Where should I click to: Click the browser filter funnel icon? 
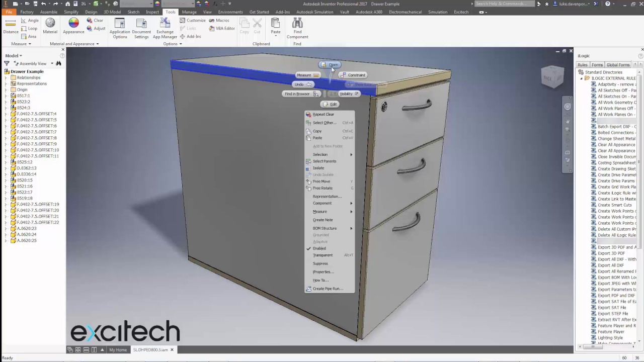(7, 63)
